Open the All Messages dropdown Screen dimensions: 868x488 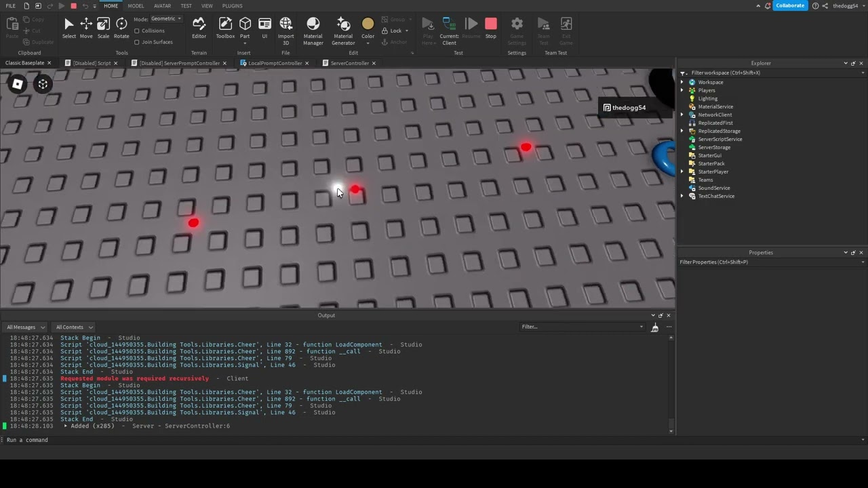(26, 327)
